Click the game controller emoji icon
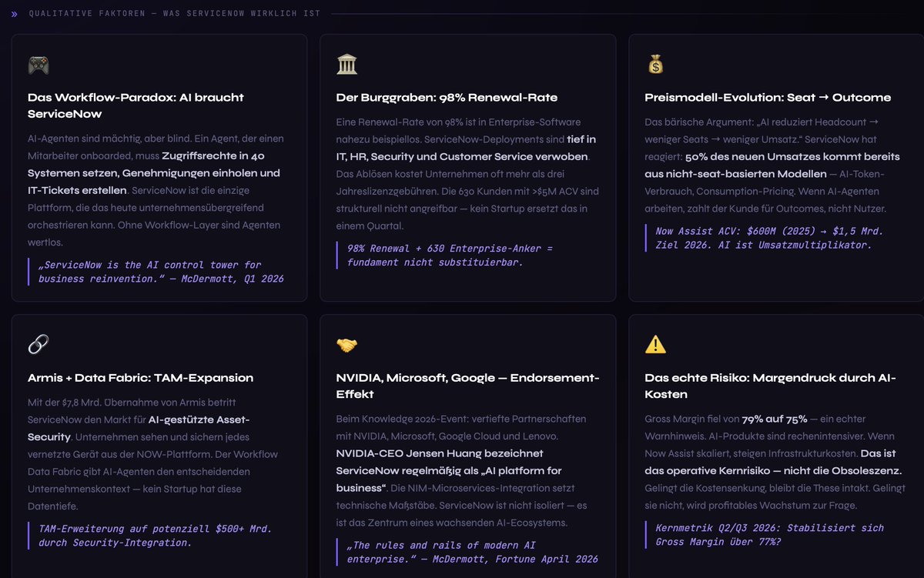 coord(38,65)
